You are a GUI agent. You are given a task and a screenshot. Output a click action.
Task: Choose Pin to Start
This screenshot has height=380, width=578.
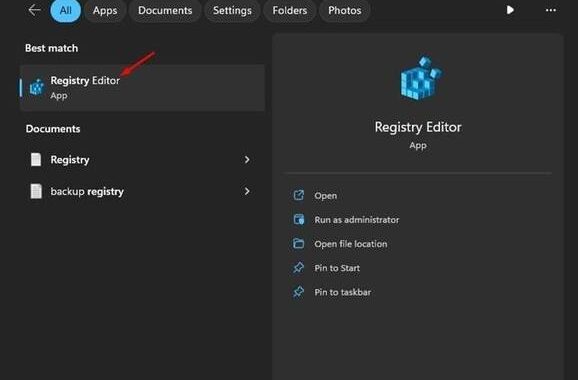pyautogui.click(x=337, y=268)
